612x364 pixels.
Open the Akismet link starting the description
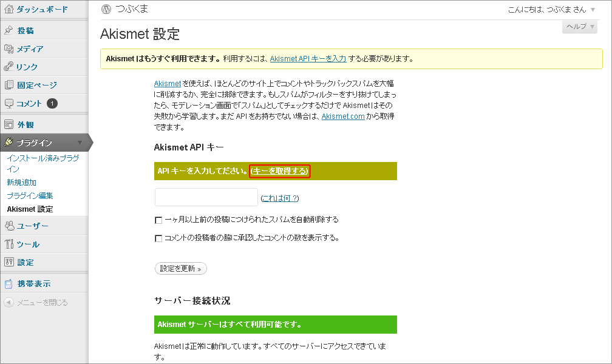tap(168, 83)
